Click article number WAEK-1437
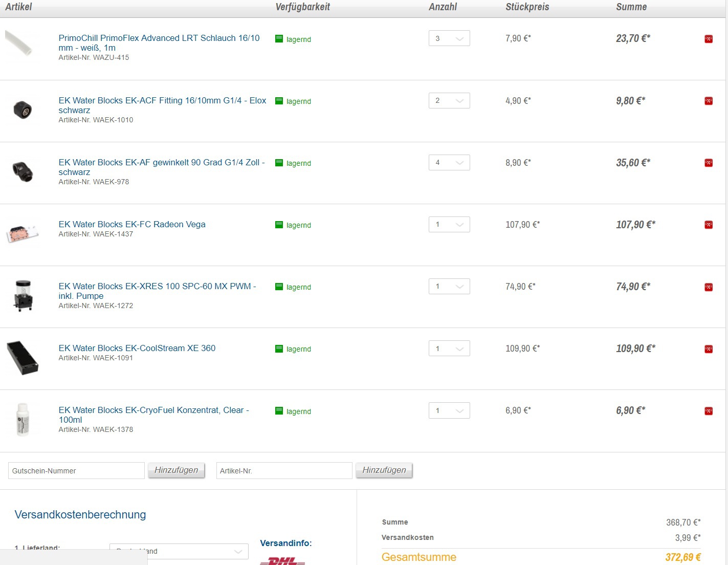The width and height of the screenshot is (728, 565). (x=113, y=234)
